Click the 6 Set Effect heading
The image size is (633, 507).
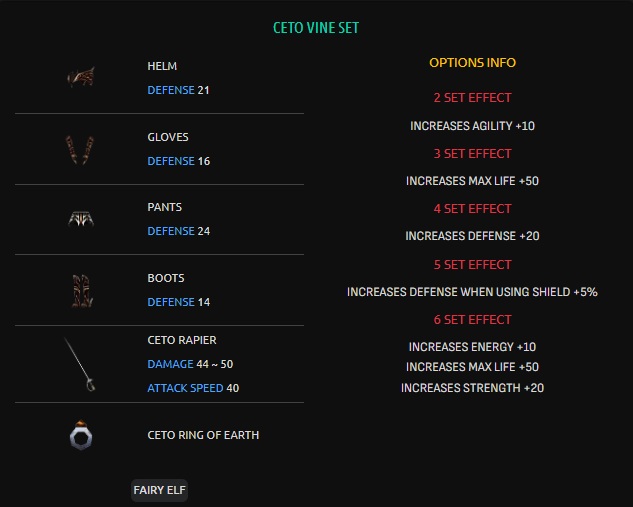coord(472,320)
